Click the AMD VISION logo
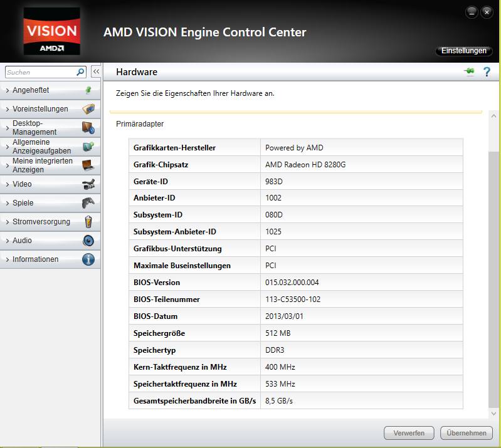 pyautogui.click(x=52, y=31)
